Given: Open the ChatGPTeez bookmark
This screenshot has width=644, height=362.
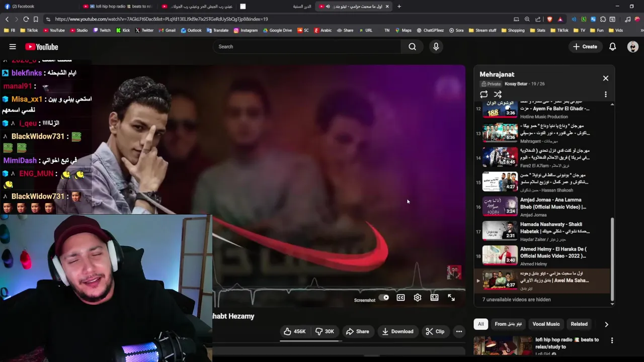Looking at the screenshot, I should point(430,30).
